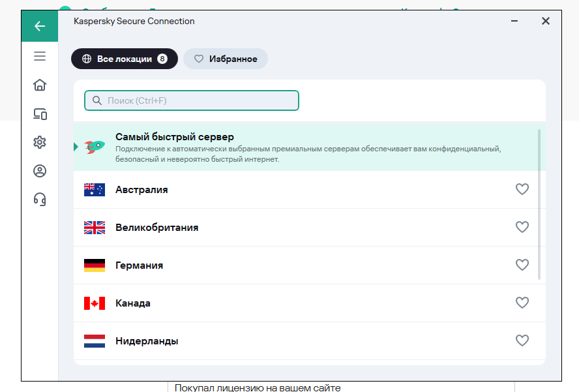The image size is (579, 392).
Task: Favorite Австралия with the heart icon
Action: 522,189
